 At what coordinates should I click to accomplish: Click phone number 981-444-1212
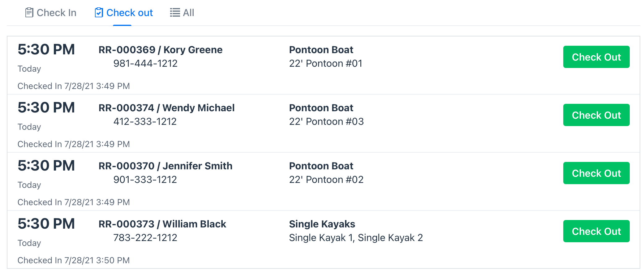pos(145,63)
